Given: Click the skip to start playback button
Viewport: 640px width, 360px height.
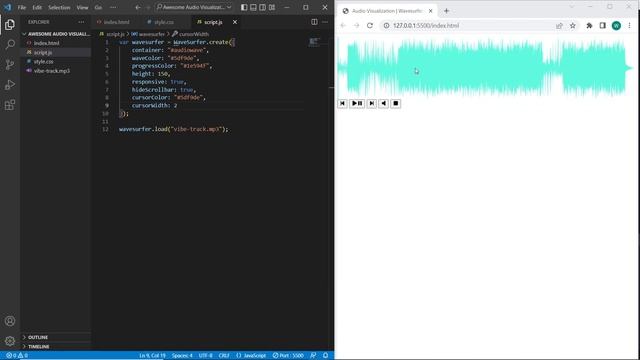Looking at the screenshot, I should [342, 104].
